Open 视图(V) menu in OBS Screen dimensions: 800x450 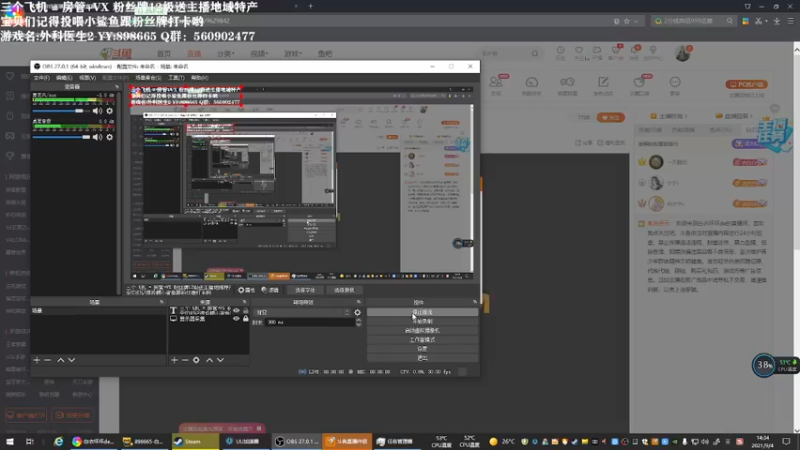pyautogui.click(x=87, y=78)
